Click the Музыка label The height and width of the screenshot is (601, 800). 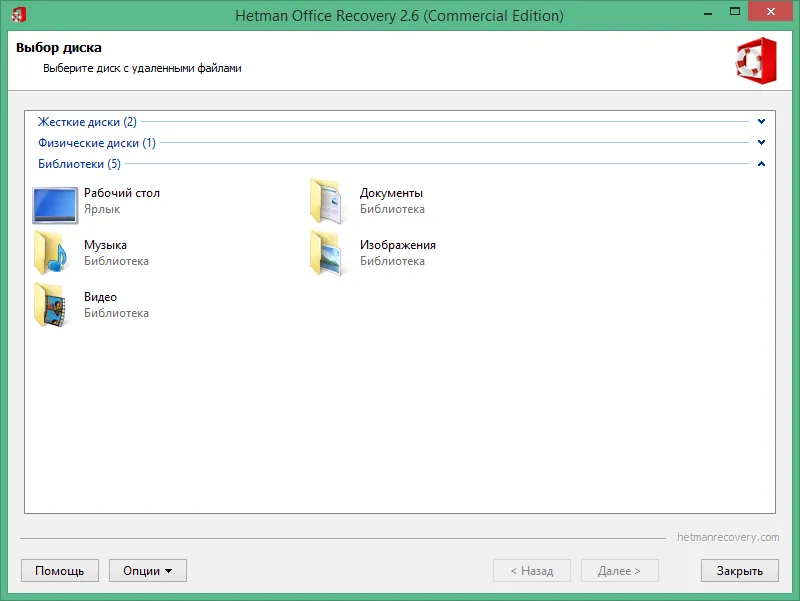[105, 245]
